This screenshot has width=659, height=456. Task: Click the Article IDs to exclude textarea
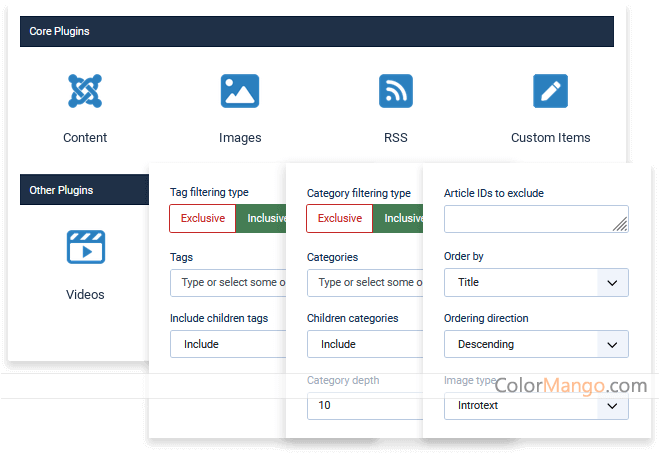coord(536,219)
